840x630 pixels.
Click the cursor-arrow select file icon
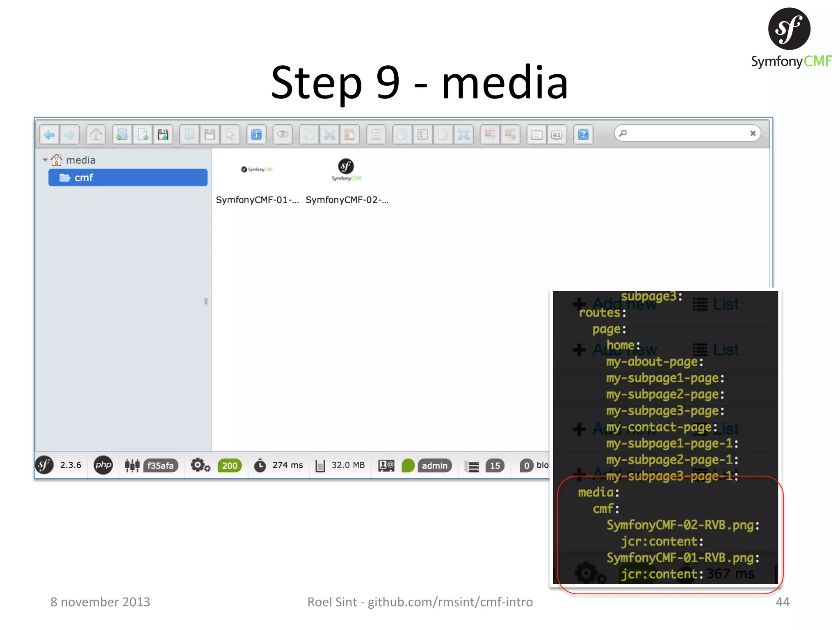230,135
